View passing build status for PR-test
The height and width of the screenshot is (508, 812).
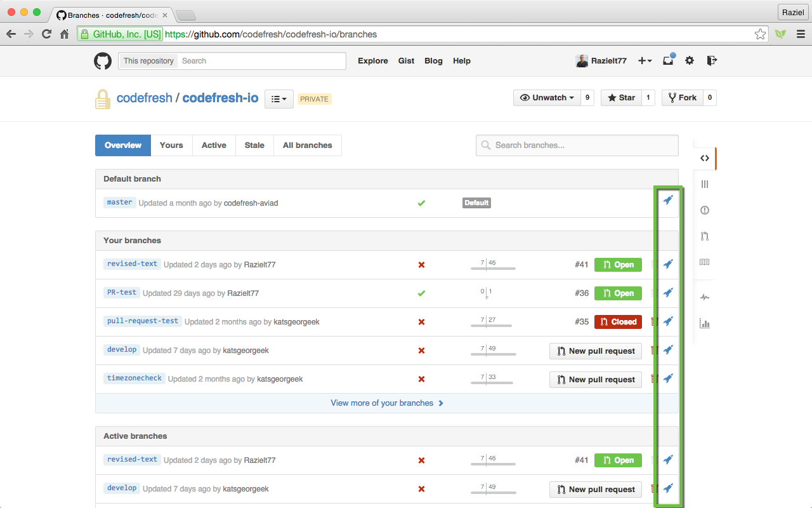pos(421,293)
